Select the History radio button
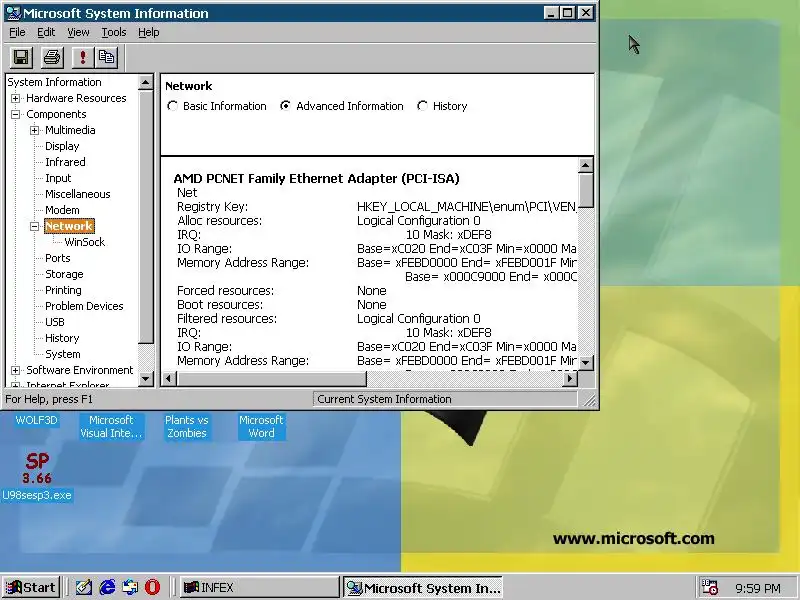This screenshot has height=600, width=800. (422, 106)
